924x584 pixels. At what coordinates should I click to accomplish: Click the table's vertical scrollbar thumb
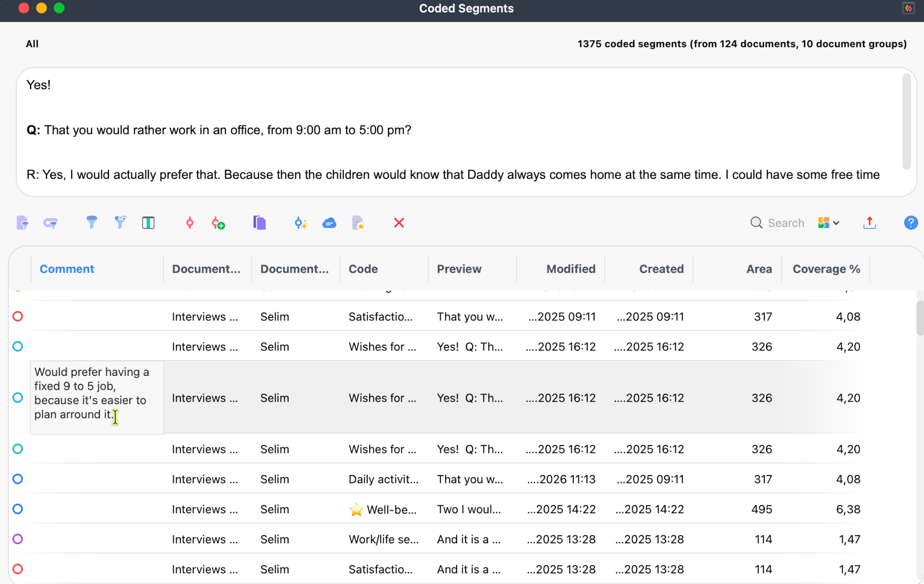[x=920, y=318]
